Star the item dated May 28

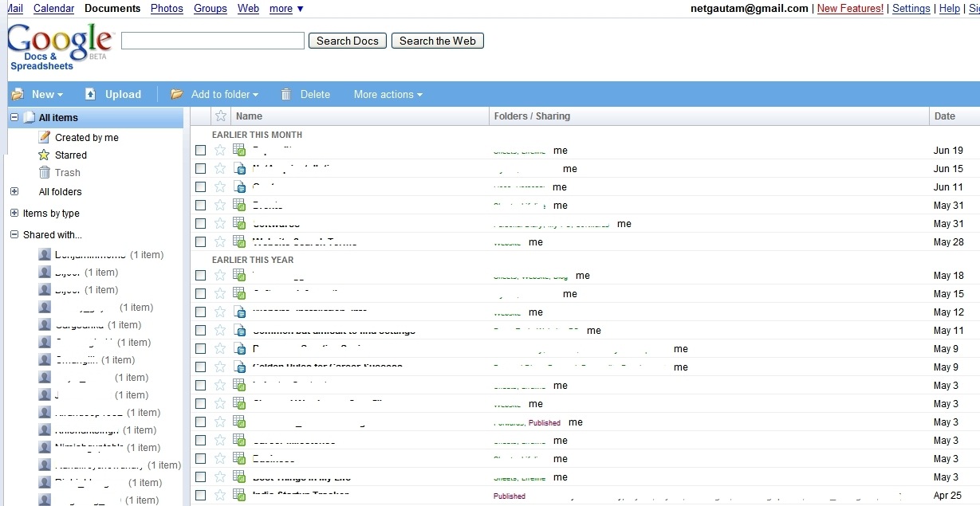coord(220,241)
